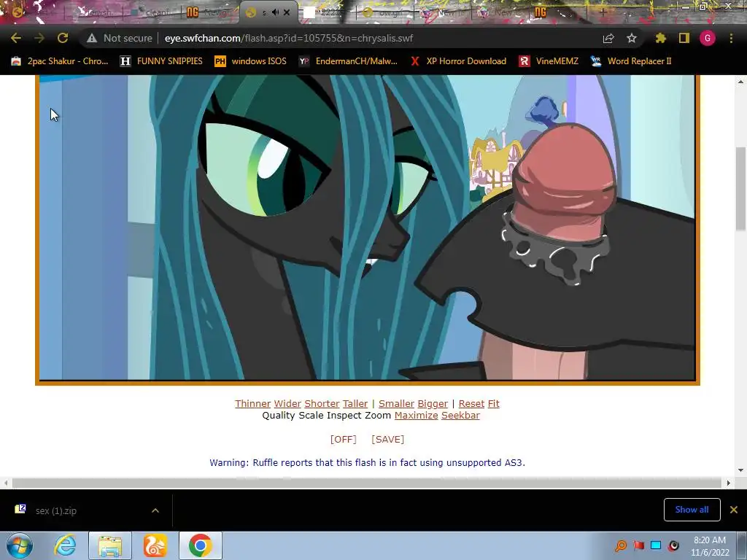Click the Fit link
Viewport: 747px width, 560px height.
494,404
